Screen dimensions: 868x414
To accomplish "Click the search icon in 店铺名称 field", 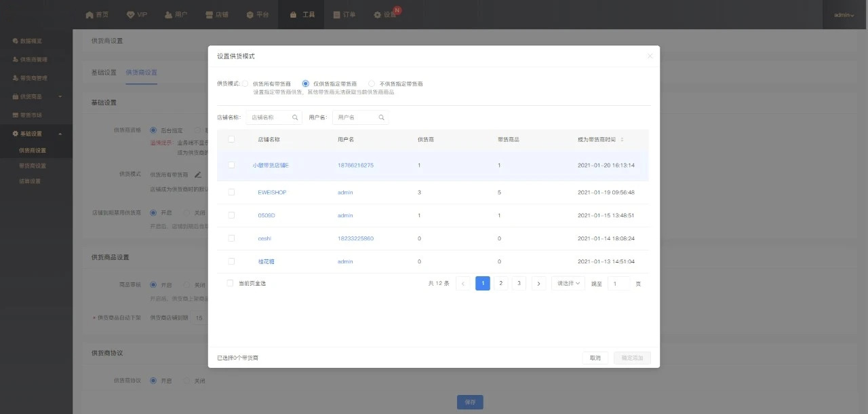I will (295, 117).
